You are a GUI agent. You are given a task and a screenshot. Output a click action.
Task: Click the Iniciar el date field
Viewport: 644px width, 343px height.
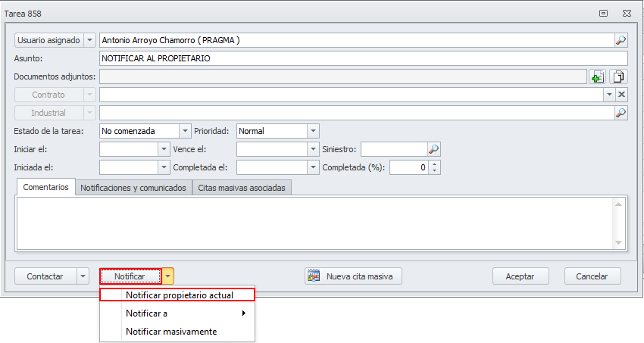coord(129,149)
